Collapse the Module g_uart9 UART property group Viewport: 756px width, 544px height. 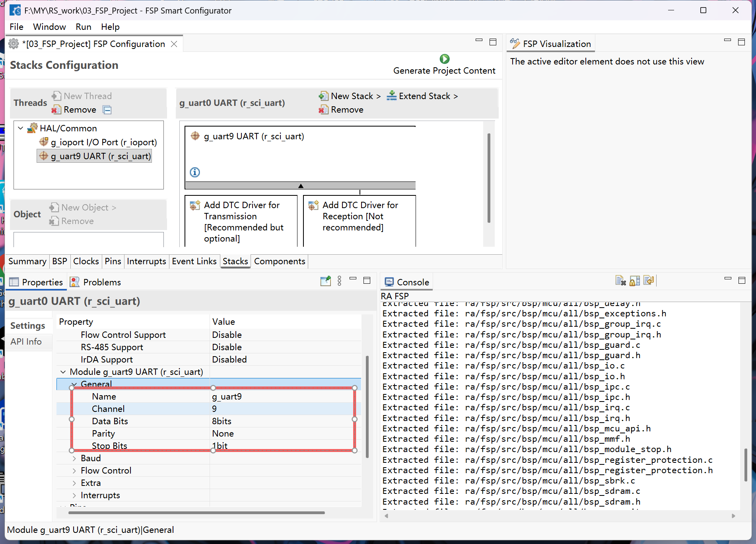pyautogui.click(x=63, y=372)
